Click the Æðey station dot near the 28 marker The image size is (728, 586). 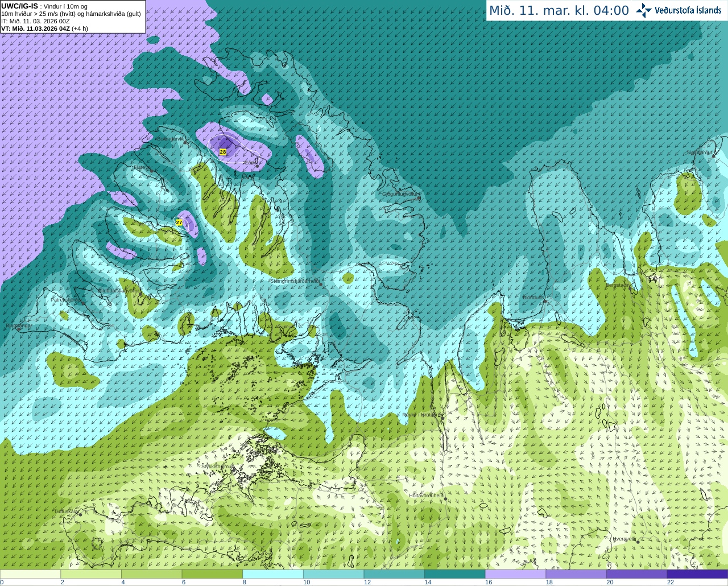[257, 167]
